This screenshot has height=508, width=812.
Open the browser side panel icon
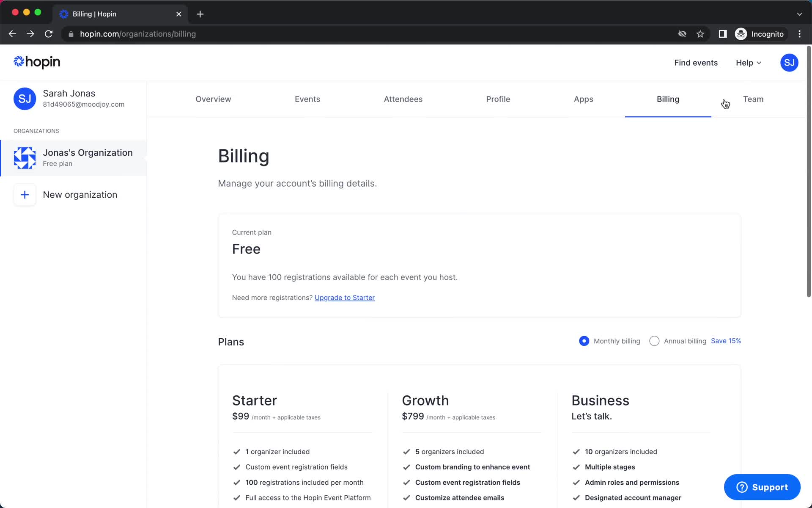point(723,34)
